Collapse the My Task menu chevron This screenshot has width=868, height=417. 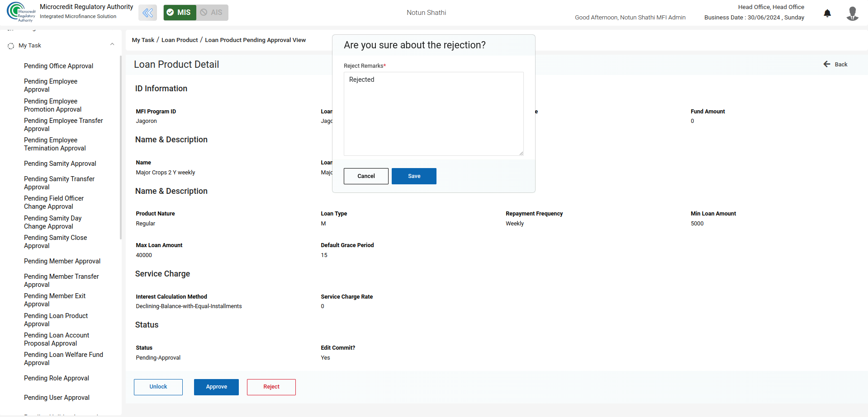[112, 44]
